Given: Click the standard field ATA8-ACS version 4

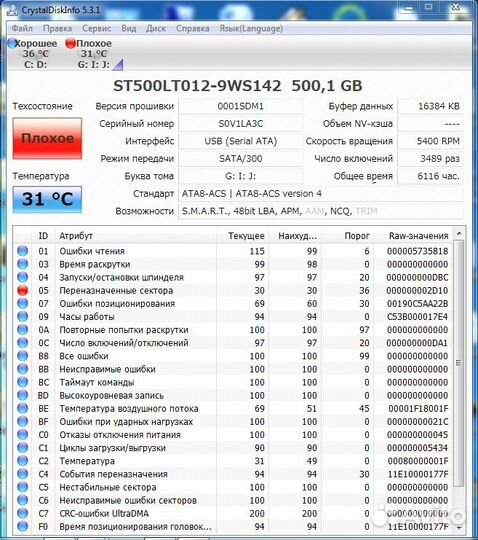Looking at the screenshot, I should (x=321, y=194).
